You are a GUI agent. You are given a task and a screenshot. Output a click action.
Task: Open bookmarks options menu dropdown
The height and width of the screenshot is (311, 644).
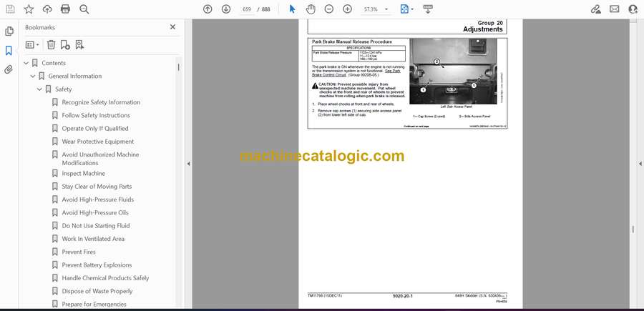pos(32,45)
